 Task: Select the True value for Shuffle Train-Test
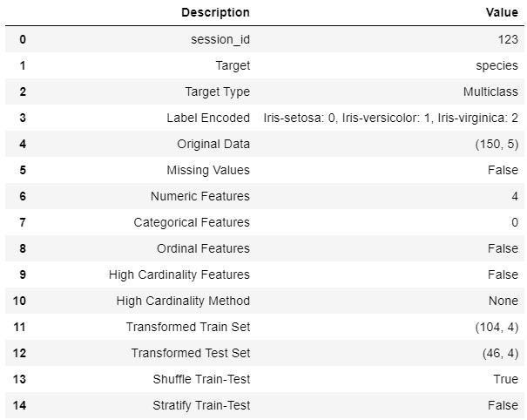(x=506, y=379)
